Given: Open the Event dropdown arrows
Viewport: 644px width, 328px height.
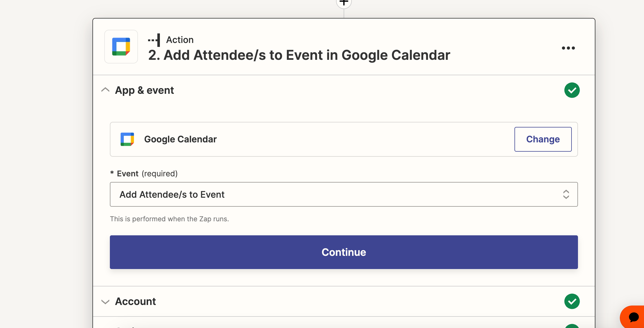Looking at the screenshot, I should coord(566,194).
